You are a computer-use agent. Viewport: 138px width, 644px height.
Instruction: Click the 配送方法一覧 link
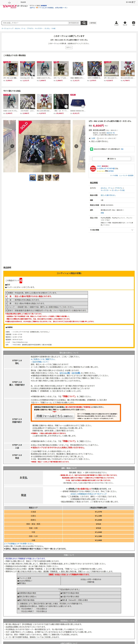(x=111, y=133)
